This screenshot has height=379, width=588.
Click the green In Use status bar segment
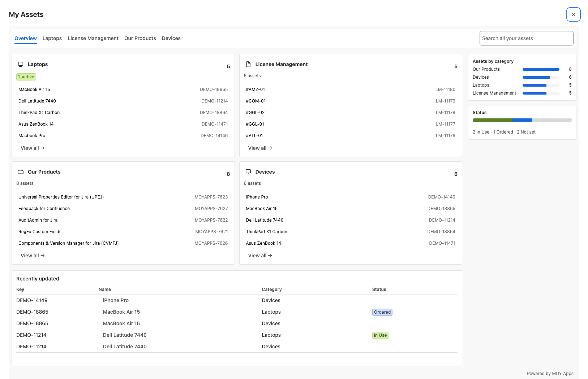click(492, 120)
